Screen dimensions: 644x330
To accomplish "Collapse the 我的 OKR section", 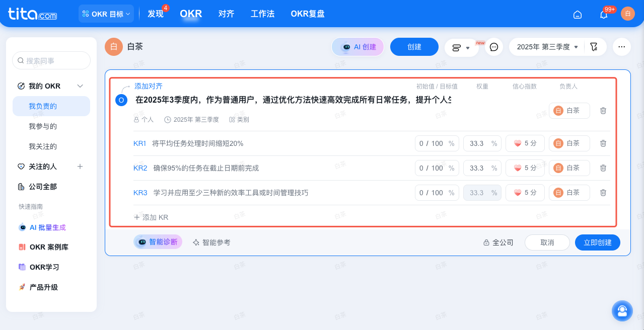I will [80, 86].
